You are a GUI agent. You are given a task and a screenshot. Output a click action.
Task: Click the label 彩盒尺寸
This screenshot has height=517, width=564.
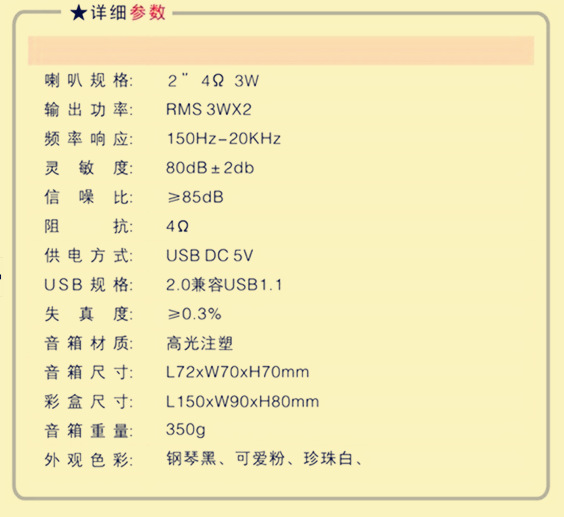tap(88, 402)
